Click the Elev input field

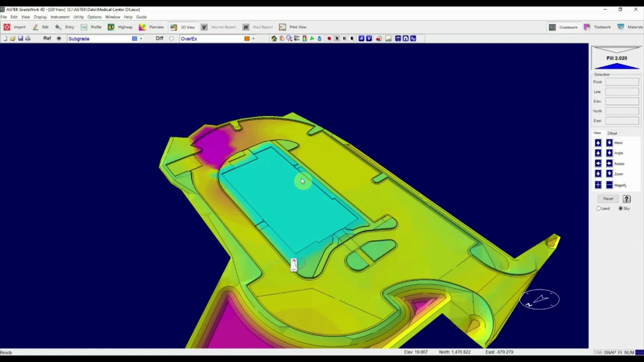[622, 101]
